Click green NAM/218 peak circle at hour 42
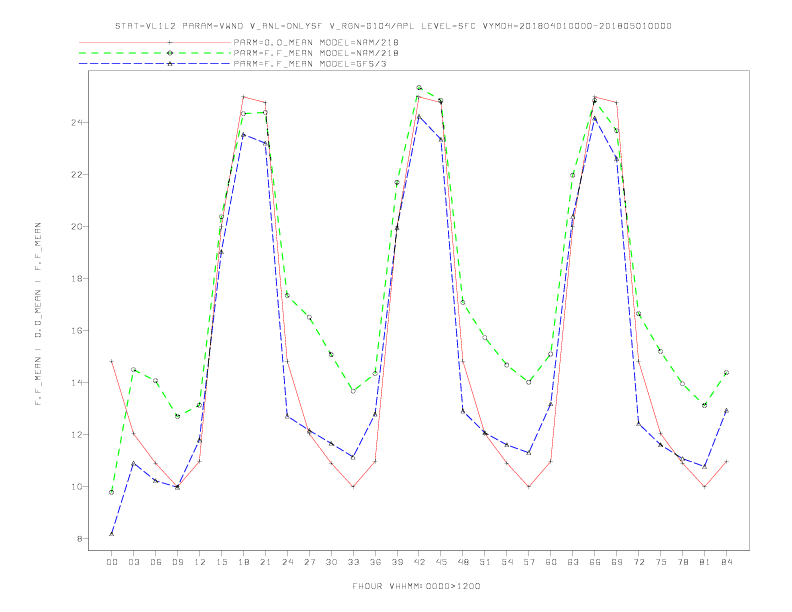 coord(419,88)
